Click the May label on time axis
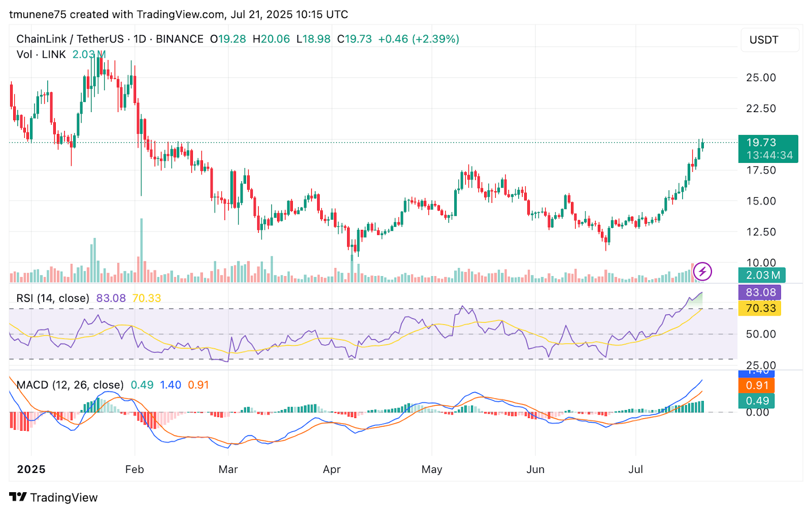The height and width of the screenshot is (513, 812). point(432,469)
